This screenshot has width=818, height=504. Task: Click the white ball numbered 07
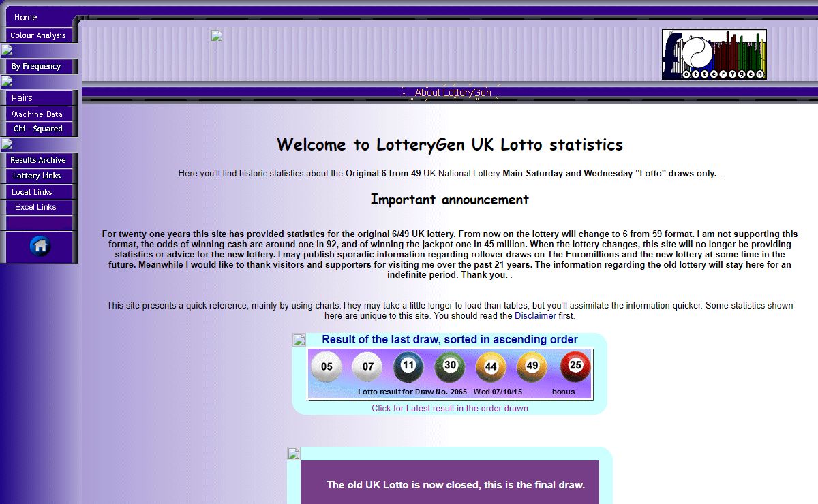click(x=367, y=367)
